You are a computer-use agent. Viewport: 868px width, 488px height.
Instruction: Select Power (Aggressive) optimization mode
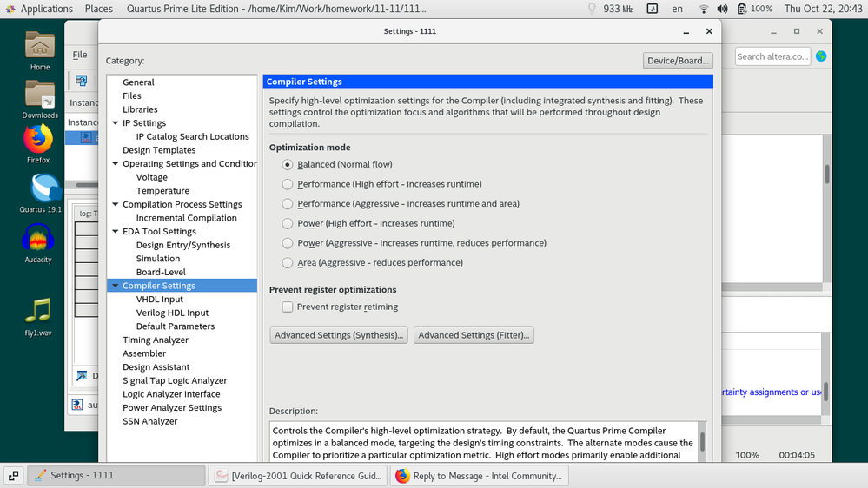click(x=288, y=243)
